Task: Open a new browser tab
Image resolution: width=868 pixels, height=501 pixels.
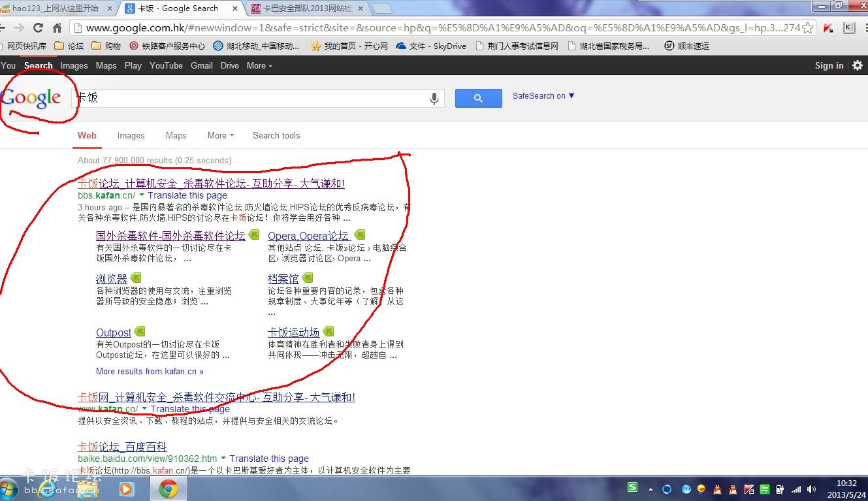Action: point(382,8)
